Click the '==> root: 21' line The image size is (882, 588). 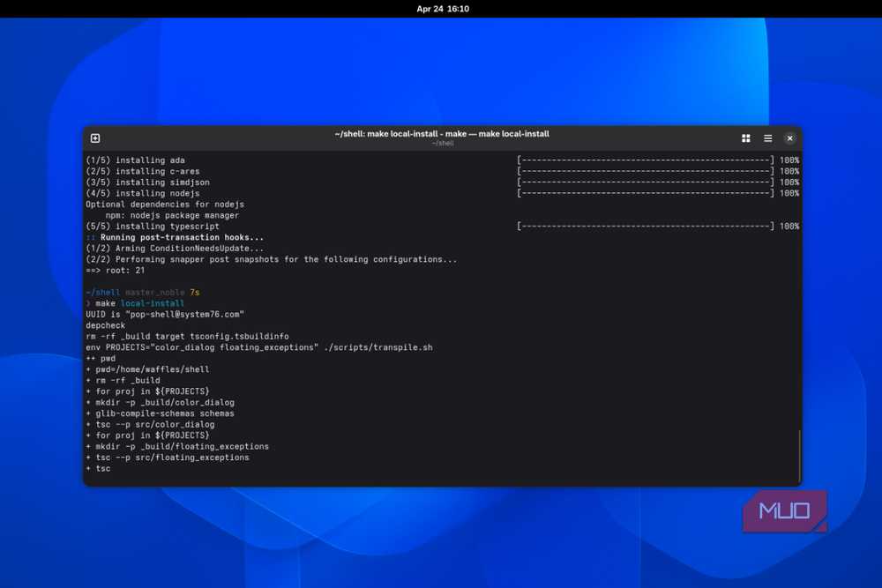tap(116, 271)
